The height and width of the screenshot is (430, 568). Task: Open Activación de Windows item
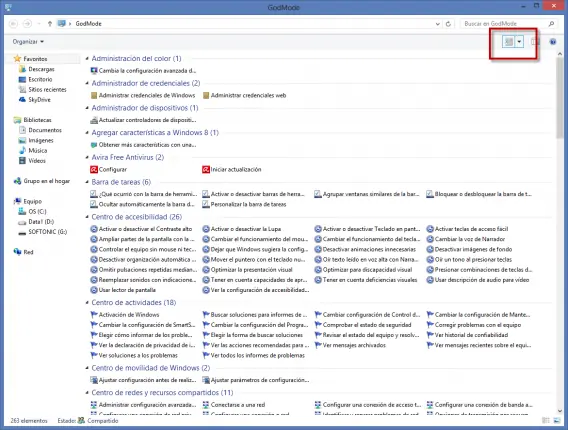click(125, 314)
